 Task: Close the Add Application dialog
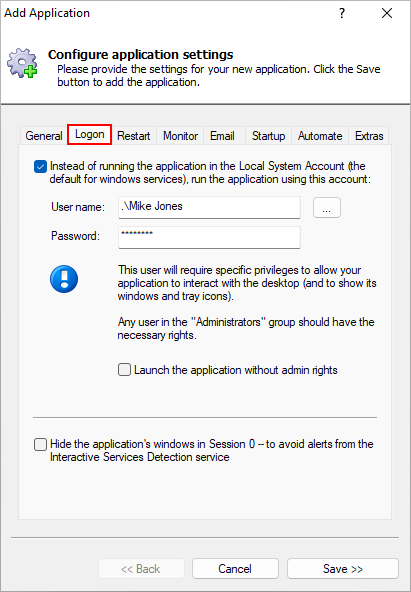point(387,13)
